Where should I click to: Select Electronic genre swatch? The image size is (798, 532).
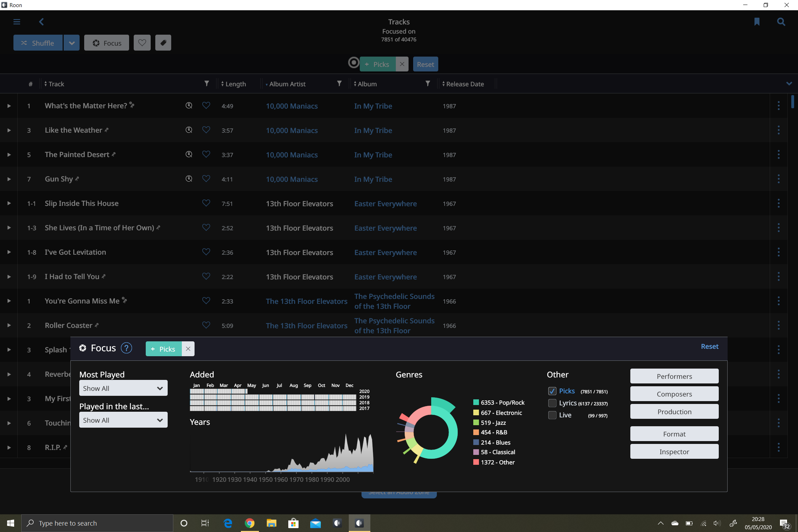(x=476, y=412)
